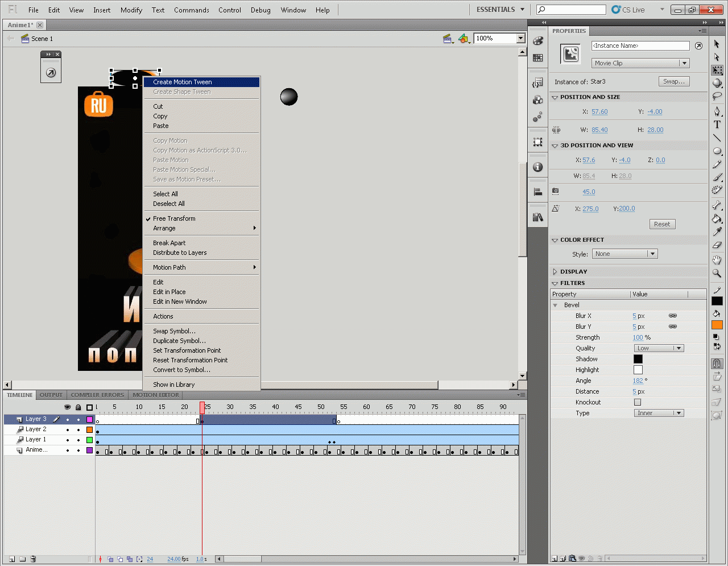Open the Movie Clip type dropdown
This screenshot has width=728, height=566.
click(640, 63)
